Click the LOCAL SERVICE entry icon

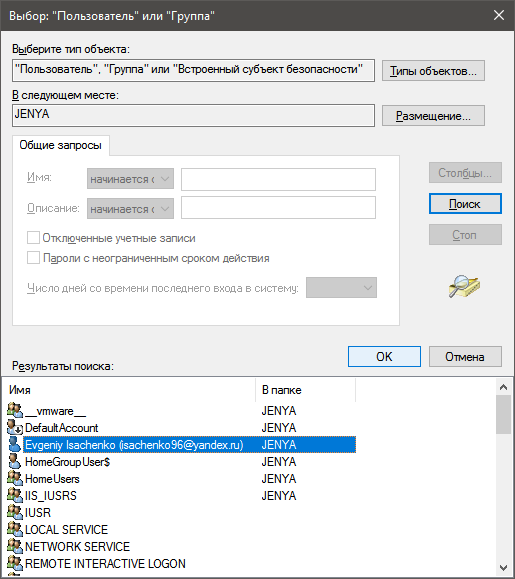[x=15, y=530]
